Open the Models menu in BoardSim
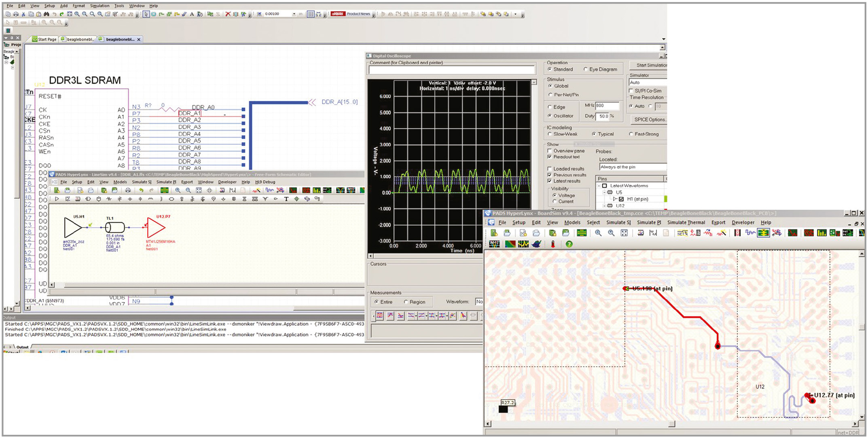The image size is (868, 438). coord(572,223)
